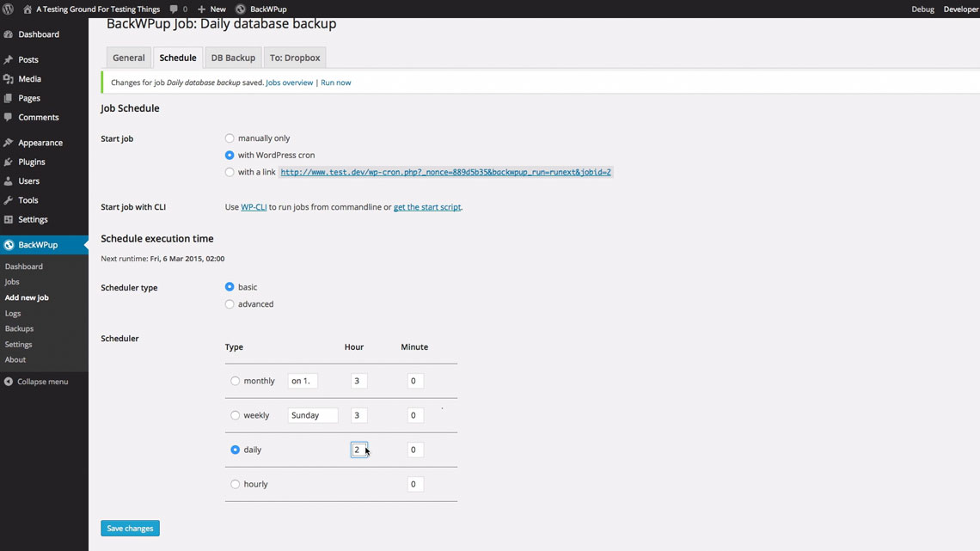Image resolution: width=980 pixels, height=551 pixels.
Task: Open the weekly hour dropdown
Action: [358, 415]
